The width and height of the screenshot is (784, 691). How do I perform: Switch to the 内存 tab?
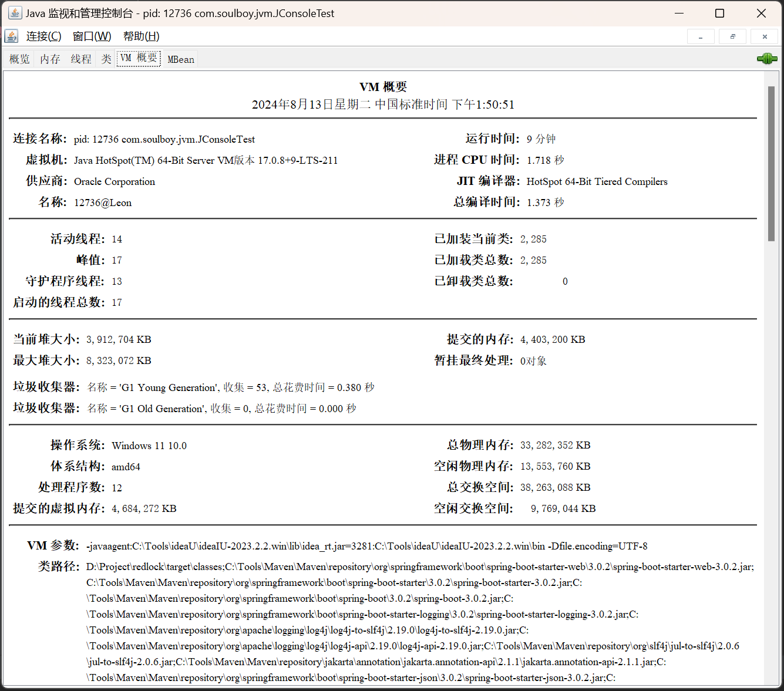click(50, 59)
